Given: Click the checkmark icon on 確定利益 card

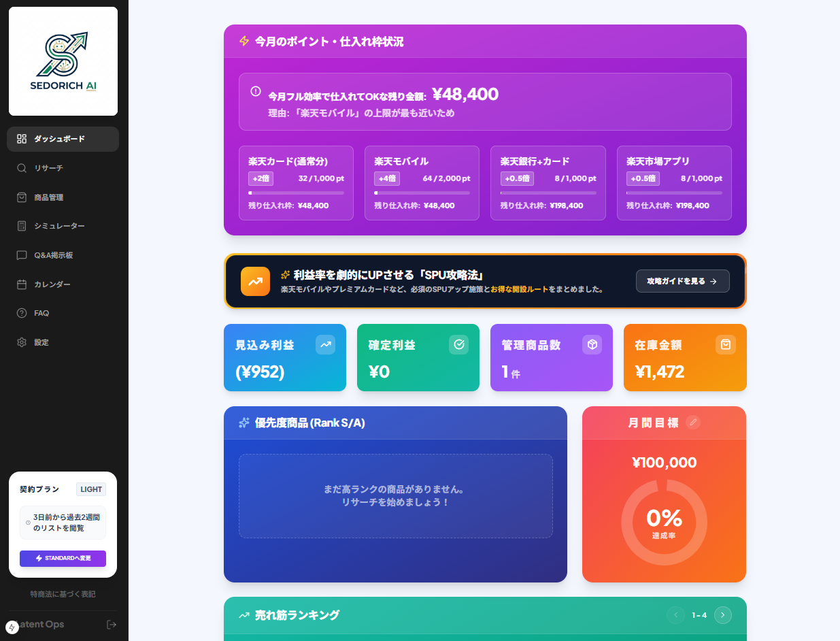Looking at the screenshot, I should (458, 344).
